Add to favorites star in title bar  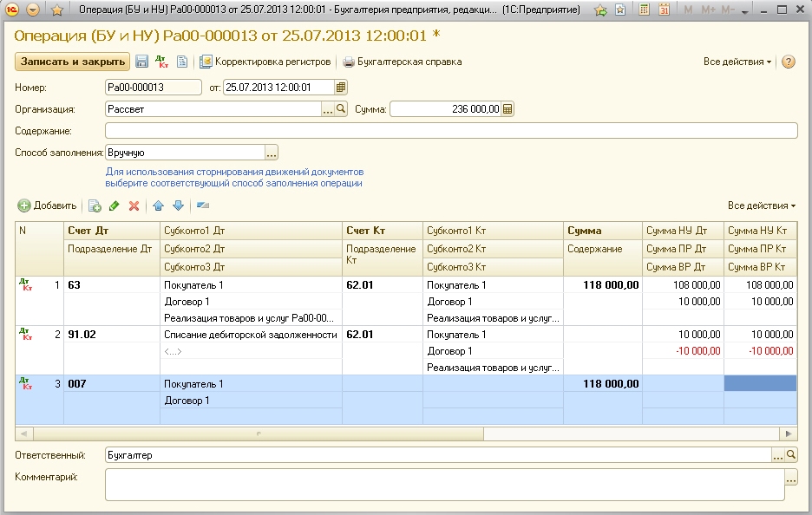click(x=57, y=10)
